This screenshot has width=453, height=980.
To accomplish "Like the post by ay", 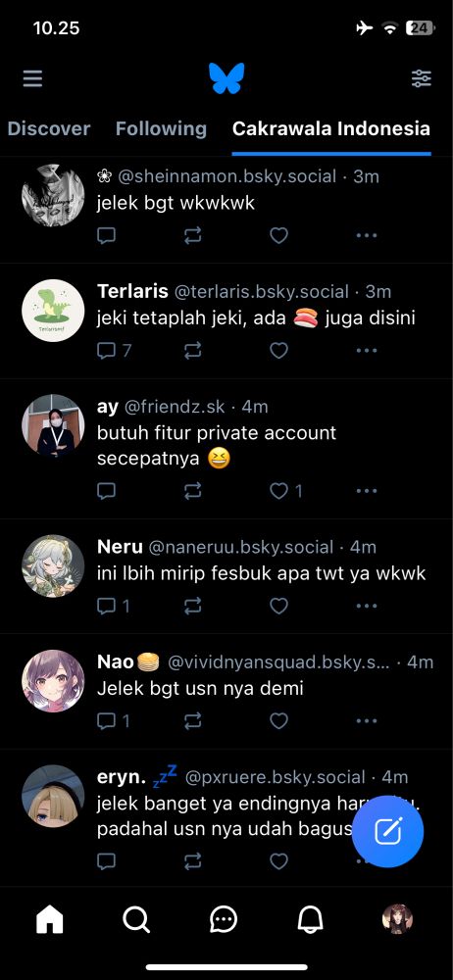I will click(278, 491).
